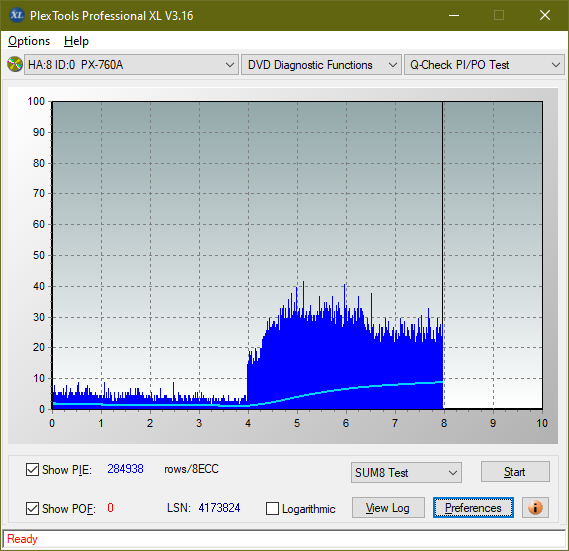
Task: Minimize the PlexTools window
Action: pyautogui.click(x=454, y=15)
